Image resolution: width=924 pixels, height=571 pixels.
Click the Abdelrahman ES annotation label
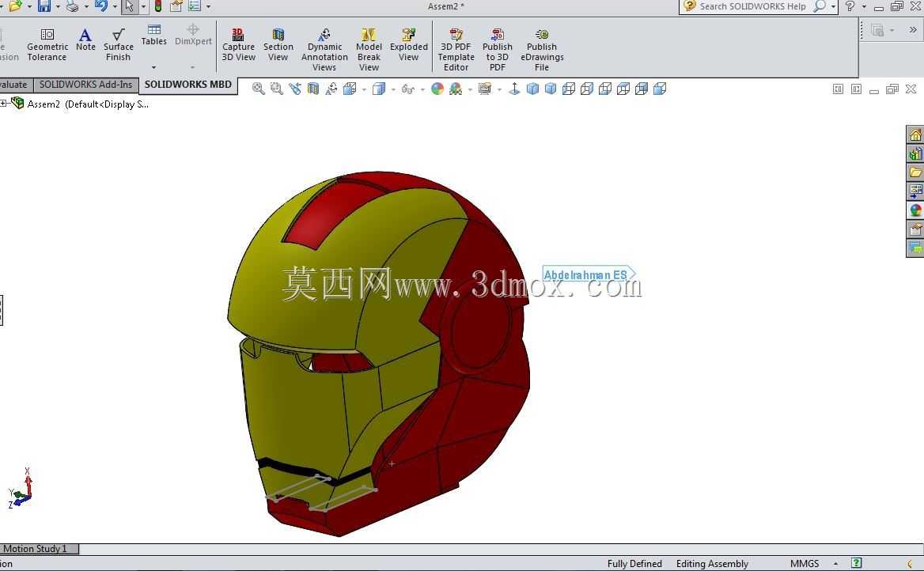click(x=589, y=274)
